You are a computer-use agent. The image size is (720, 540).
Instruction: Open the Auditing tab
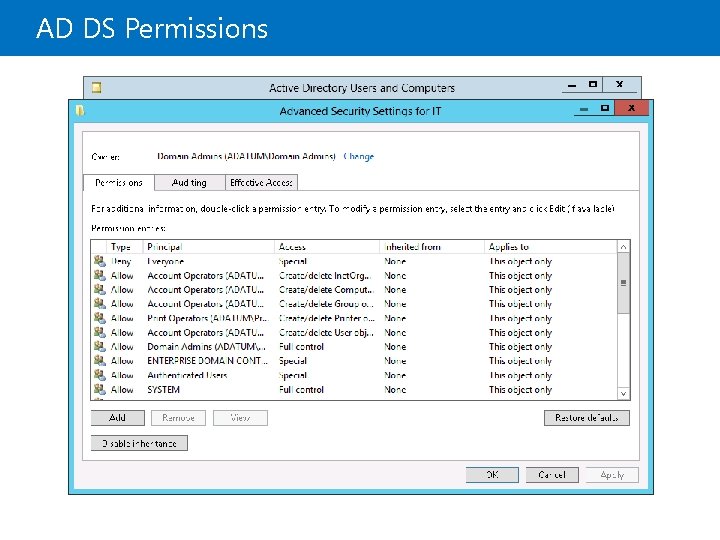[x=189, y=182]
